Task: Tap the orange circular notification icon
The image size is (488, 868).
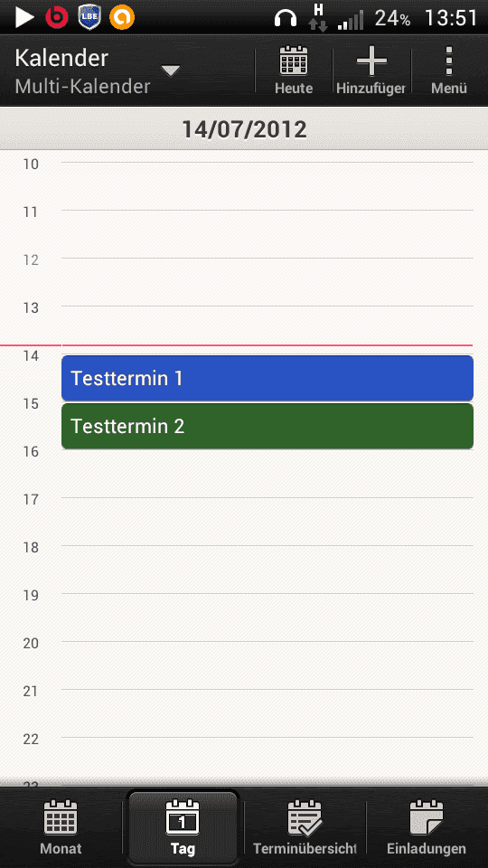Action: coord(122,18)
